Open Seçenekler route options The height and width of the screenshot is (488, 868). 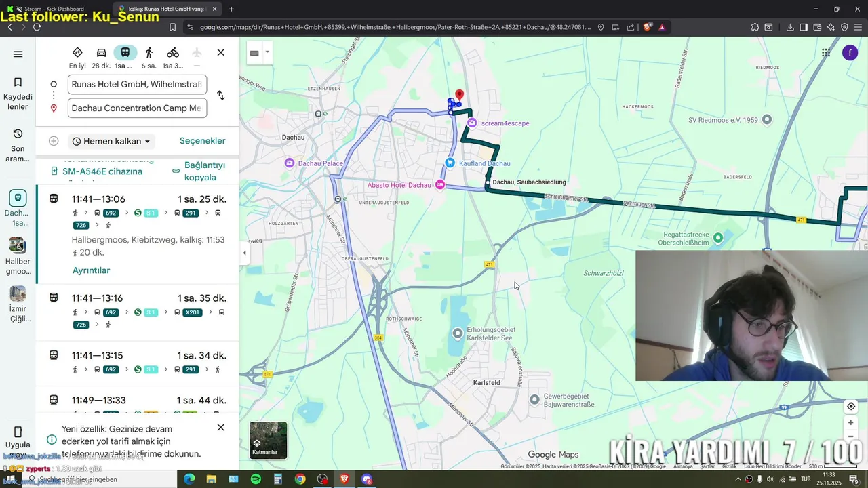coord(202,141)
